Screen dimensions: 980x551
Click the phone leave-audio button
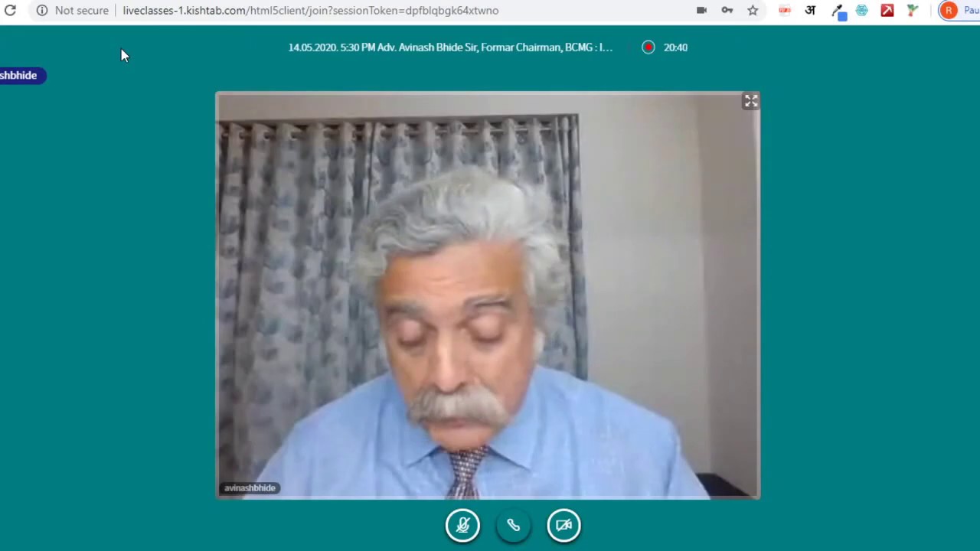click(x=513, y=526)
